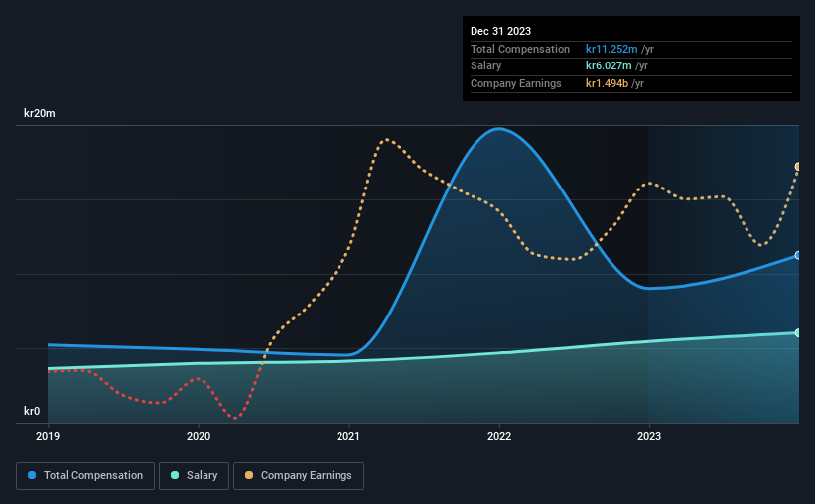This screenshot has height=504, width=815.
Task: Click the Salary line endpoint marker
Action: point(798,333)
